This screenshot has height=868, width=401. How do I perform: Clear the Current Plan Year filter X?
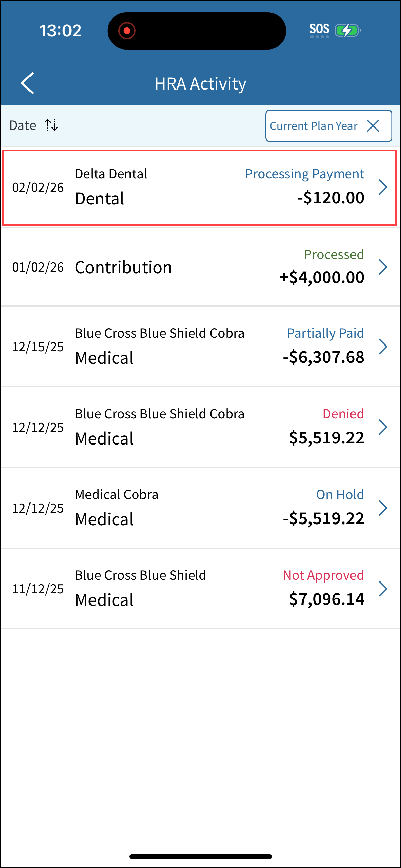coord(373,126)
